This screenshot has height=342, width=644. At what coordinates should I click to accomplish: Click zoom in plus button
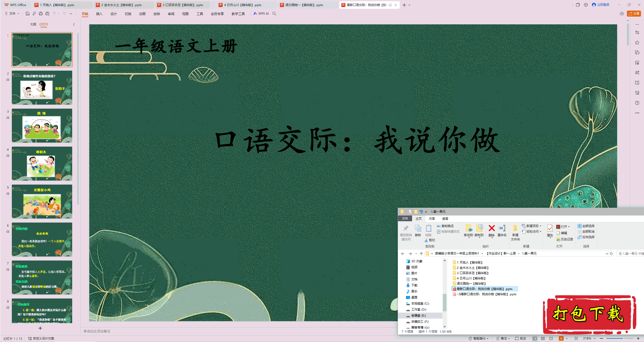point(638,338)
